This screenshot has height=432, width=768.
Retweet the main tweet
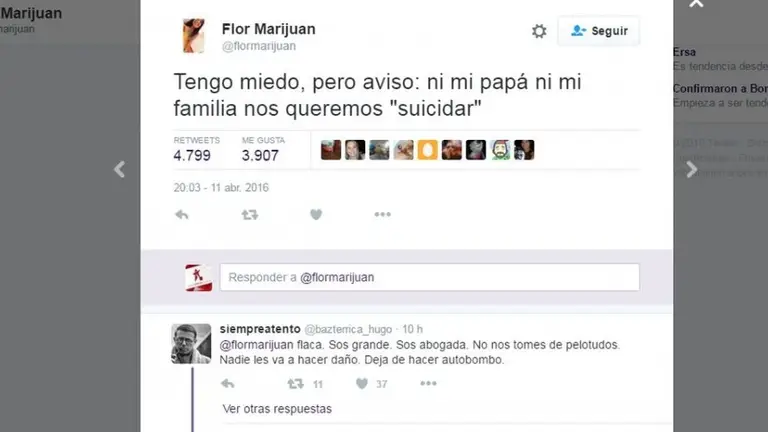tap(250, 215)
